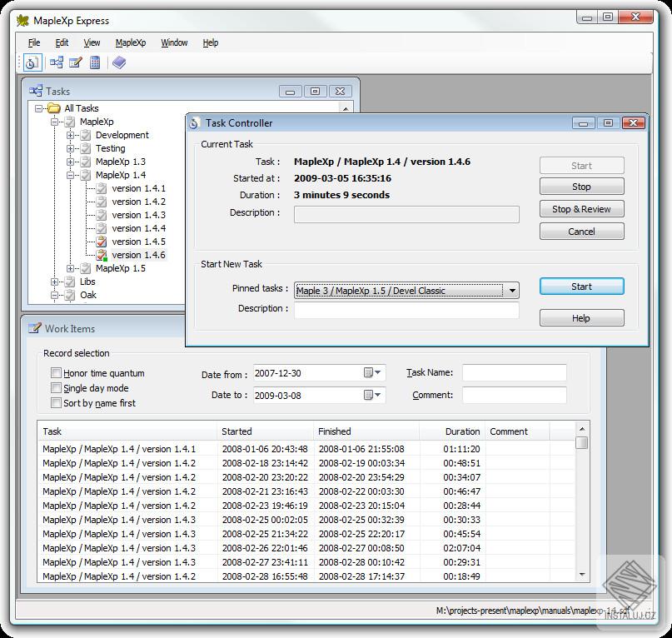Open the calculator toolbar icon
Screen dimensions: 672x638
[95, 63]
